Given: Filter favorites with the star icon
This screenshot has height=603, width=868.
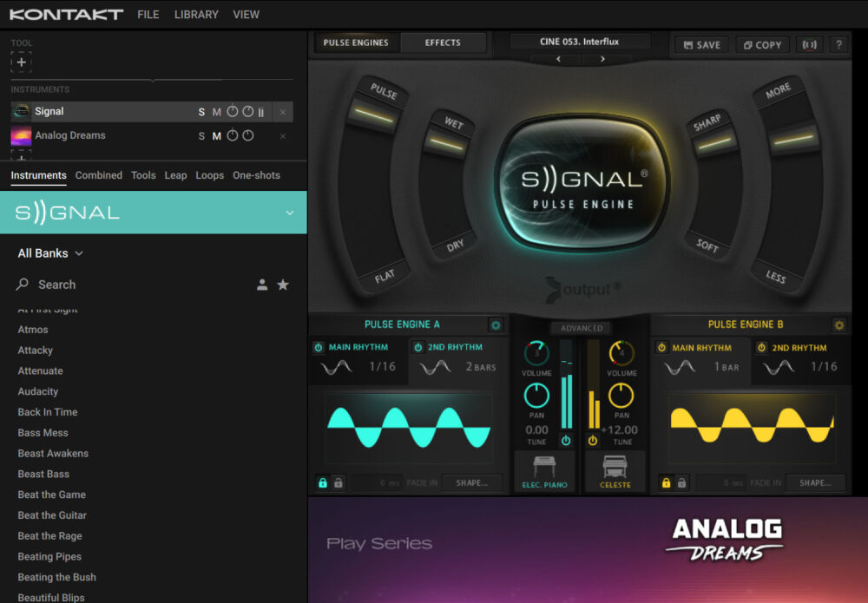Looking at the screenshot, I should 283,285.
